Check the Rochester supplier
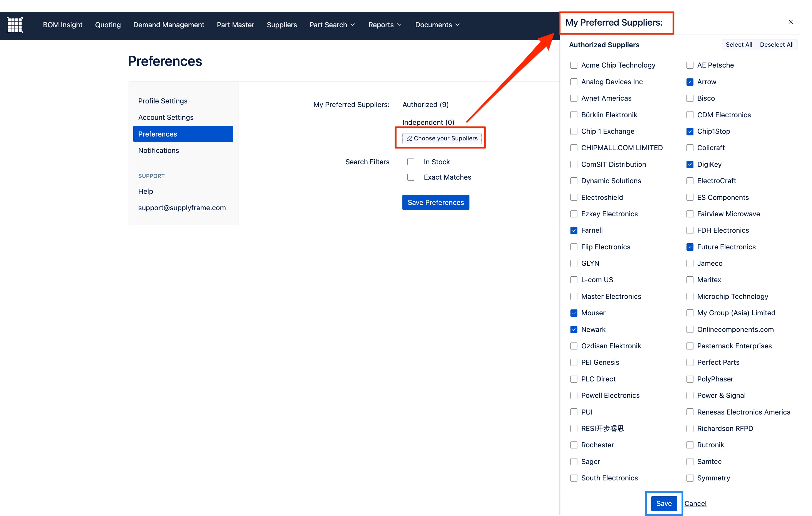Viewport: 812px width, 516px height. click(x=574, y=445)
